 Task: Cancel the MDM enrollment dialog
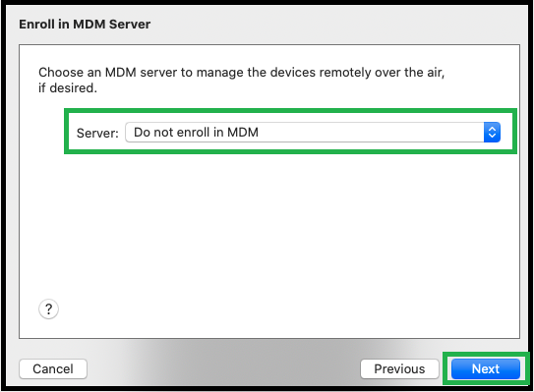pyautogui.click(x=53, y=368)
